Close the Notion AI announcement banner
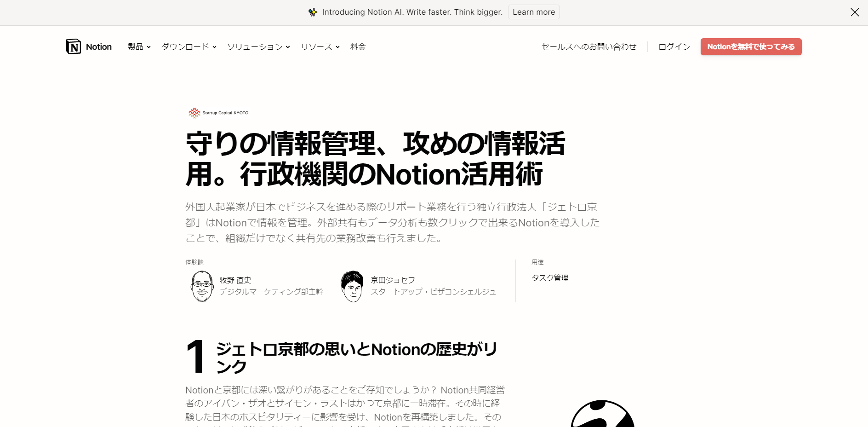Viewport: 868px width, 427px height. 855,12
